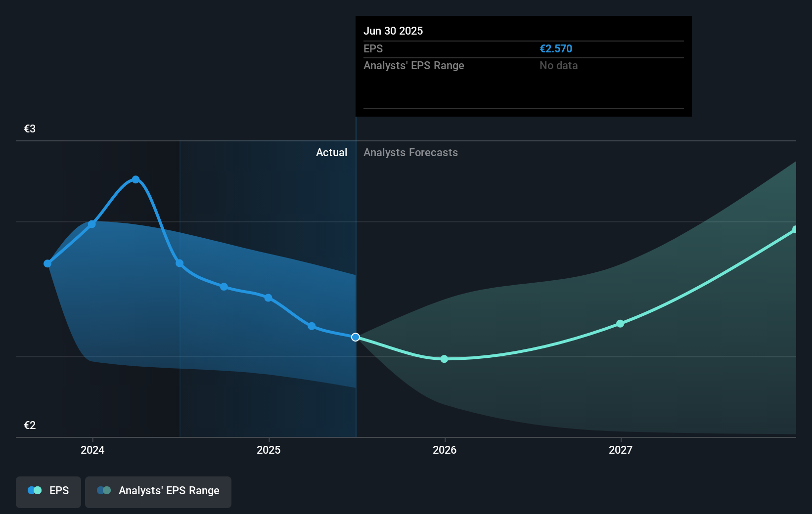Screen dimensions: 812x514
Task: Select the Jun 30 2025 highlighted data point
Action: coord(356,337)
